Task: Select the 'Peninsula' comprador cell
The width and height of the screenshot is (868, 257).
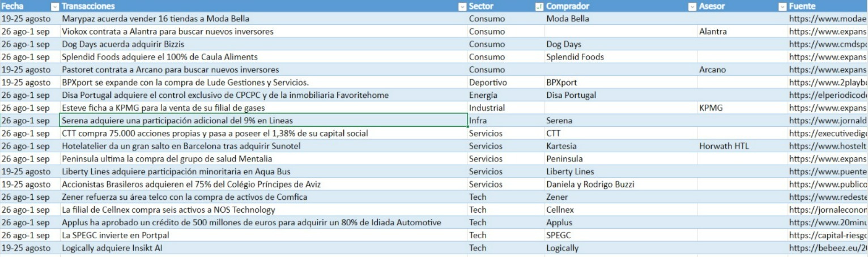Action: pos(621,159)
